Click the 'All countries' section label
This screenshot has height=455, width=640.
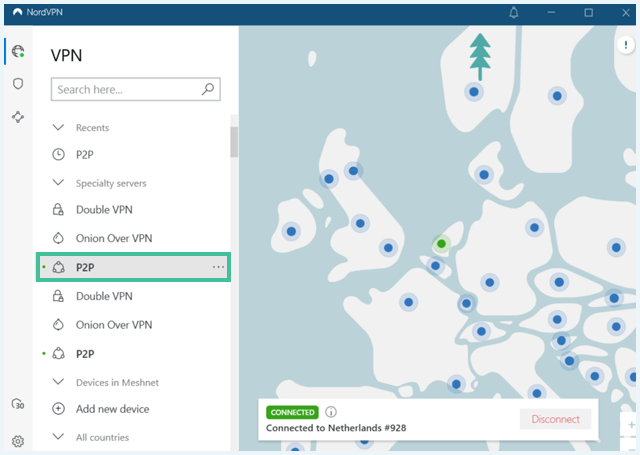102,437
